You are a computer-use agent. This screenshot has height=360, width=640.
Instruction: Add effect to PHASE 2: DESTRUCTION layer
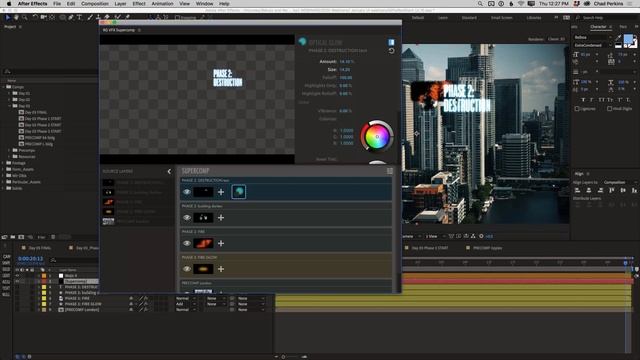[x=221, y=192]
